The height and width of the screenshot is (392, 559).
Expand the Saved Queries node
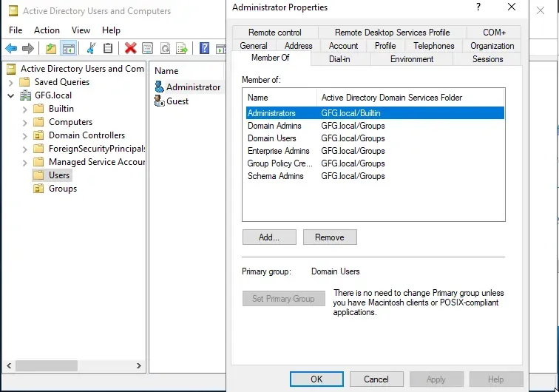click(x=10, y=83)
